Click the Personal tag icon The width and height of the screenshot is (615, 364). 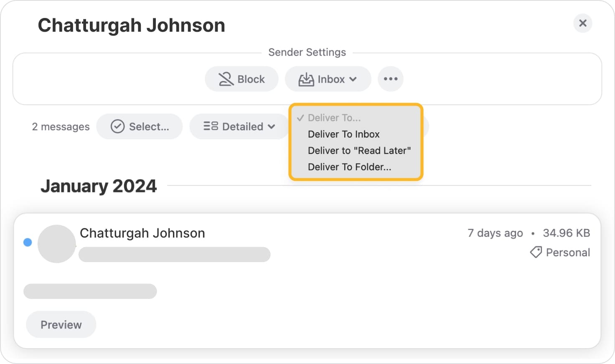[x=536, y=252]
